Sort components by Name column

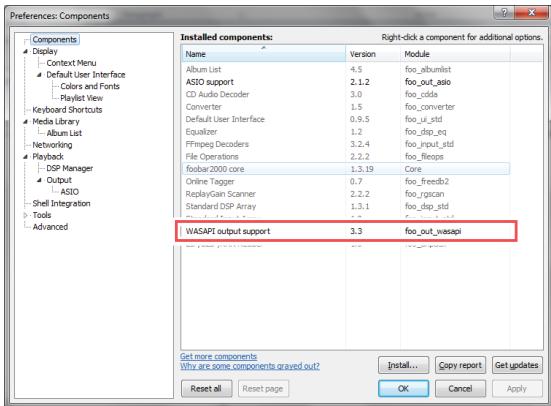(x=264, y=54)
